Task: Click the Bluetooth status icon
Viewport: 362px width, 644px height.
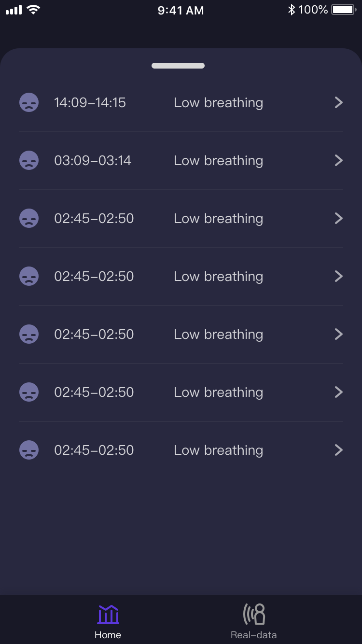Action: click(x=291, y=10)
